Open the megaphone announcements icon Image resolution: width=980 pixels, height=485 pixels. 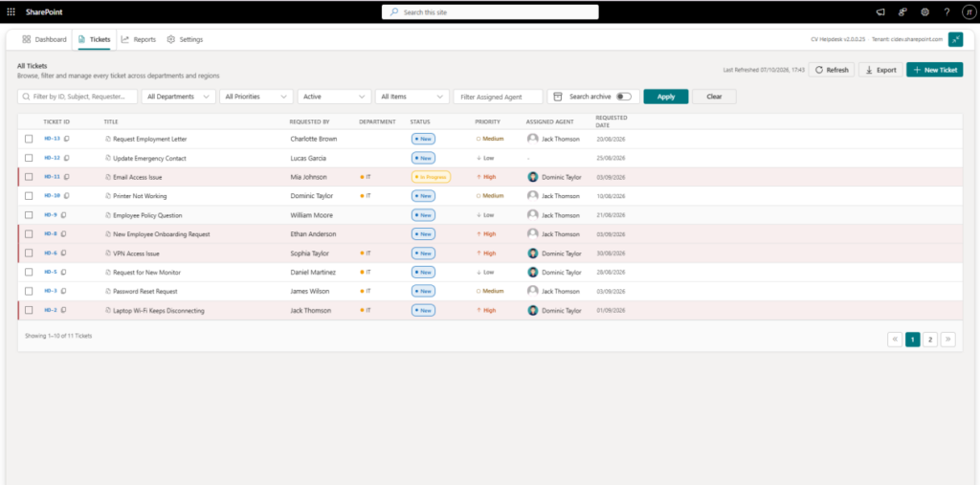[x=880, y=11]
